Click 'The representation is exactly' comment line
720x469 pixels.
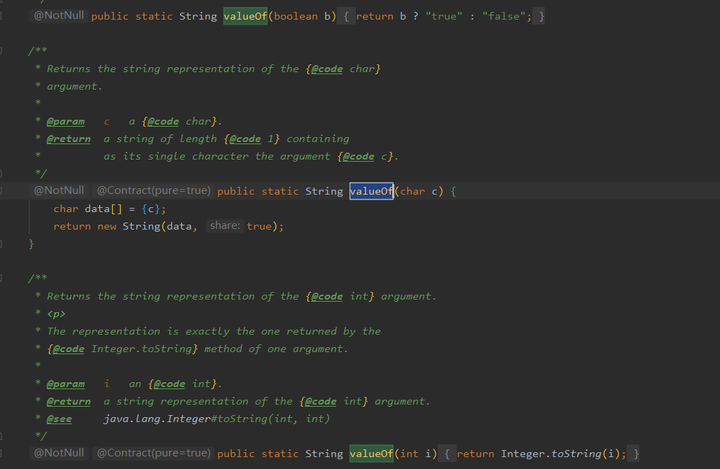[214, 332]
